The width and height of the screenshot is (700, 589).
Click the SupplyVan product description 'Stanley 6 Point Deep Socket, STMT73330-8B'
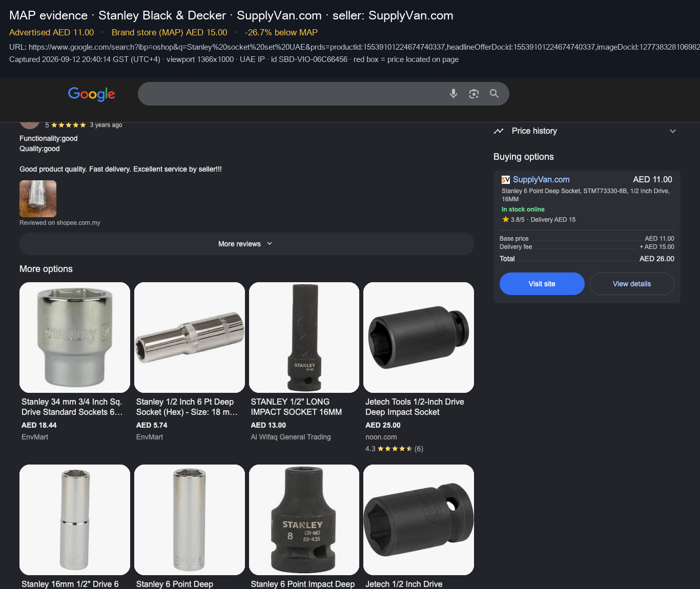click(x=586, y=195)
